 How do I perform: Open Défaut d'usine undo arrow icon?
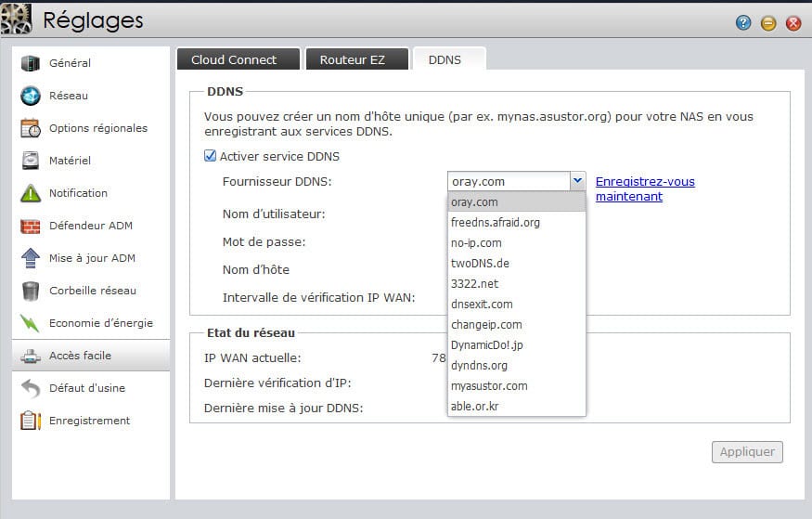coord(30,388)
